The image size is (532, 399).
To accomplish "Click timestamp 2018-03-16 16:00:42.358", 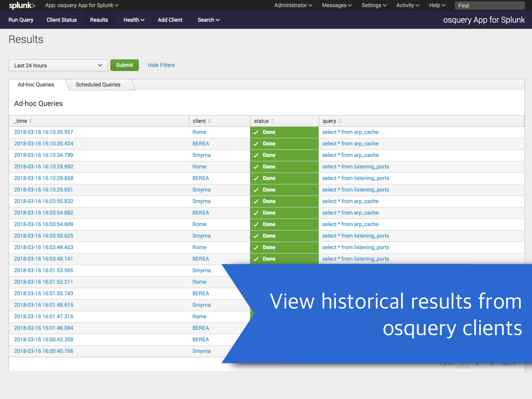I will pyautogui.click(x=44, y=340).
